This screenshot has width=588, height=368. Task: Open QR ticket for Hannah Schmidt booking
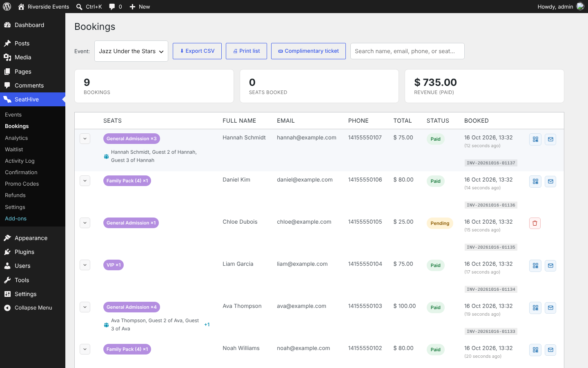(x=535, y=139)
